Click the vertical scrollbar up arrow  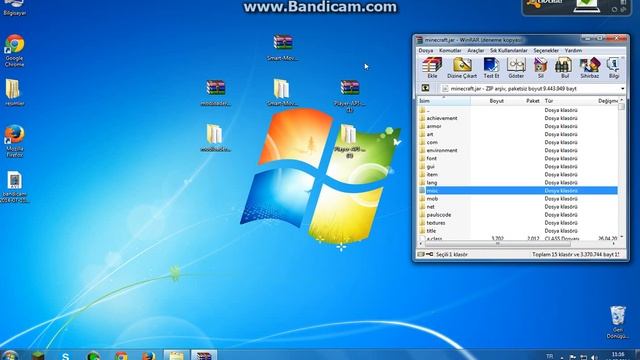(622, 100)
